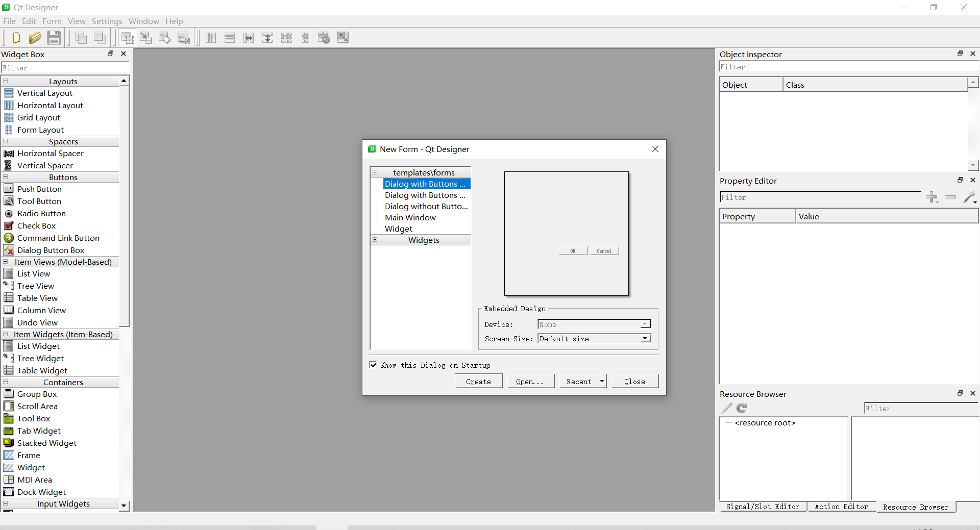Image resolution: width=980 pixels, height=530 pixels.
Task: Float the Widget Box dock panel
Action: pyautogui.click(x=111, y=54)
